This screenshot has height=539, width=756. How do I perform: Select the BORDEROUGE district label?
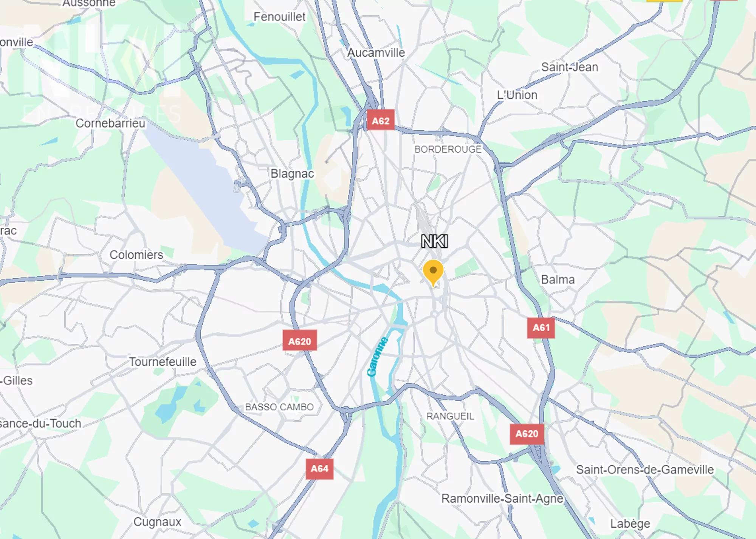click(x=448, y=149)
